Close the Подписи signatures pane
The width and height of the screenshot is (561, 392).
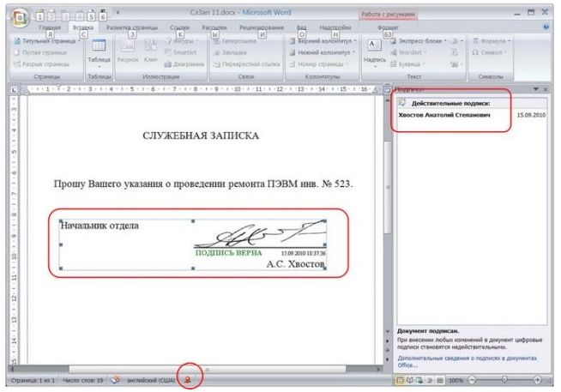pos(546,89)
